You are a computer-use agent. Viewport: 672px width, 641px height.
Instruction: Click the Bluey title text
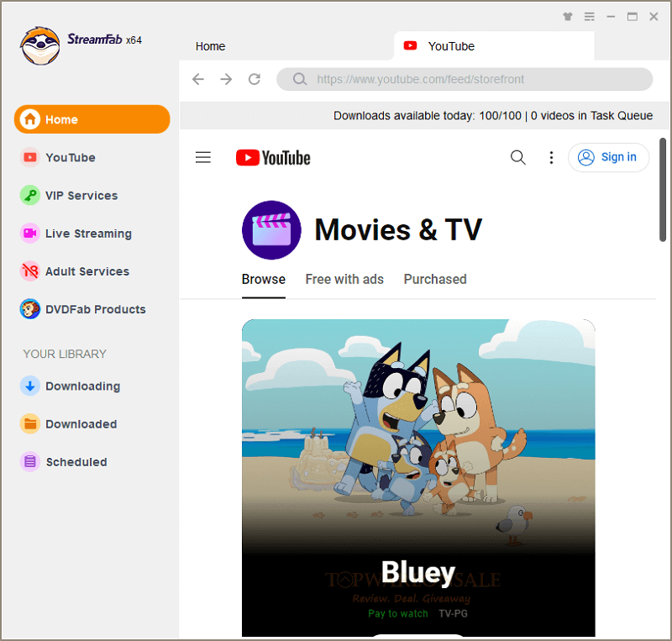[418, 572]
